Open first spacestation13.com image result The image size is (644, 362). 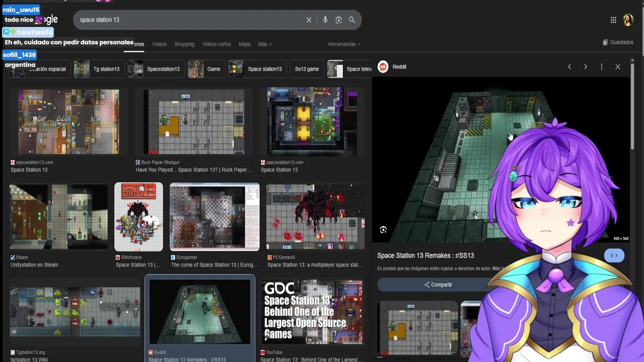point(69,122)
